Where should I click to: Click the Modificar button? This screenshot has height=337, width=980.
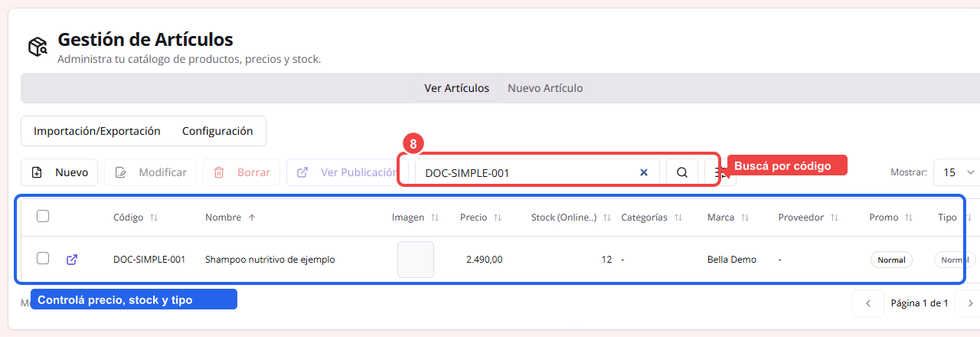151,172
